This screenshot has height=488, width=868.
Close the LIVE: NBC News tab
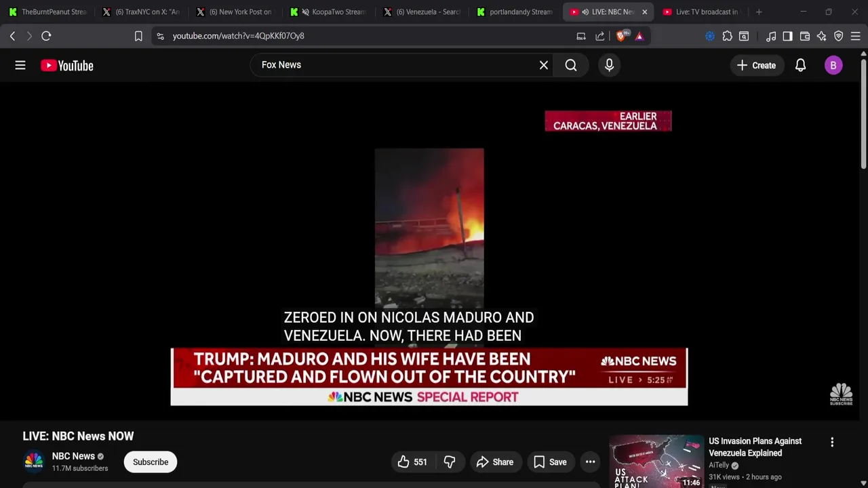(x=644, y=12)
